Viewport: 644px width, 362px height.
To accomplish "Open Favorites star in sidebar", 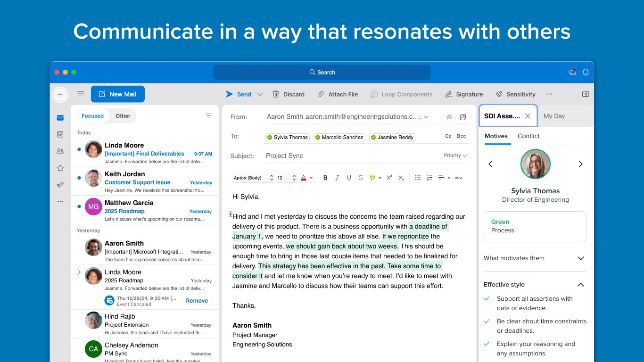I will (60, 168).
